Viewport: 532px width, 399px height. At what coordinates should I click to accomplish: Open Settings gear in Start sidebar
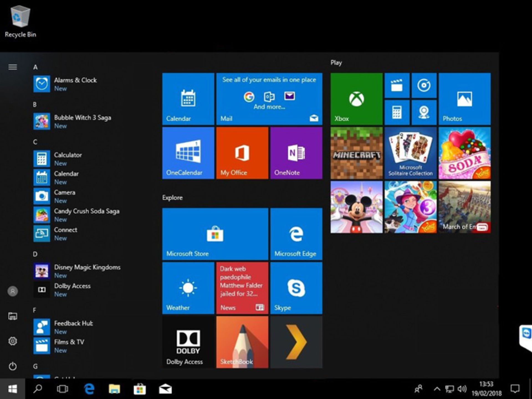click(12, 341)
